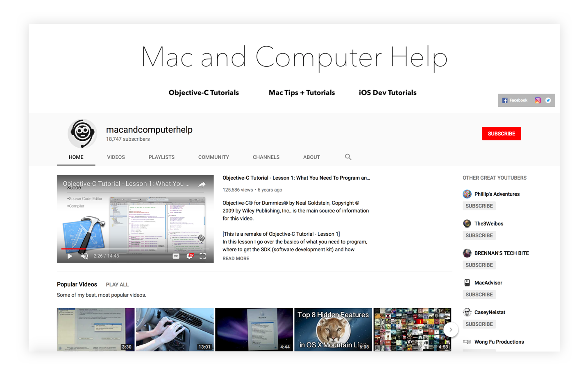Toggle closed captions on the video

176,256
